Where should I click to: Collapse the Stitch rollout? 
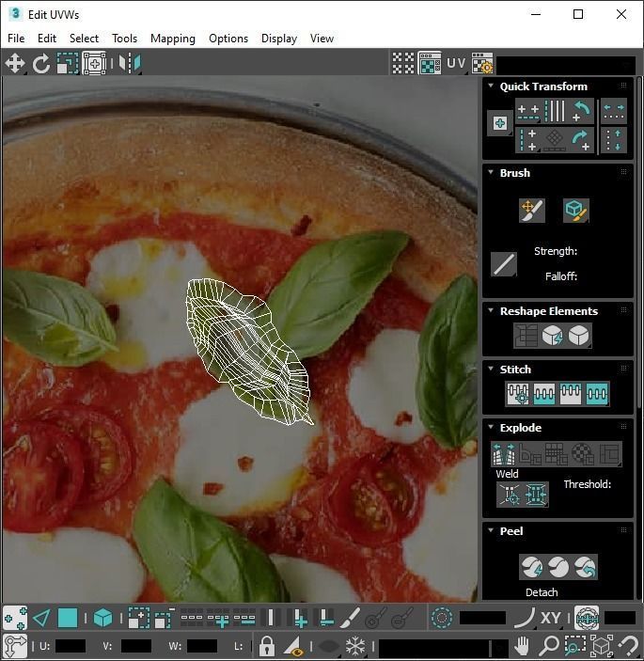(x=491, y=369)
